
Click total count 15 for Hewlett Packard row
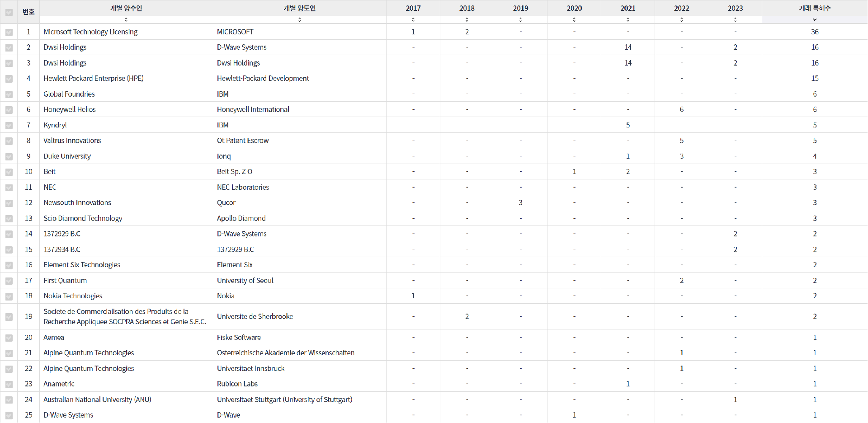(x=815, y=78)
